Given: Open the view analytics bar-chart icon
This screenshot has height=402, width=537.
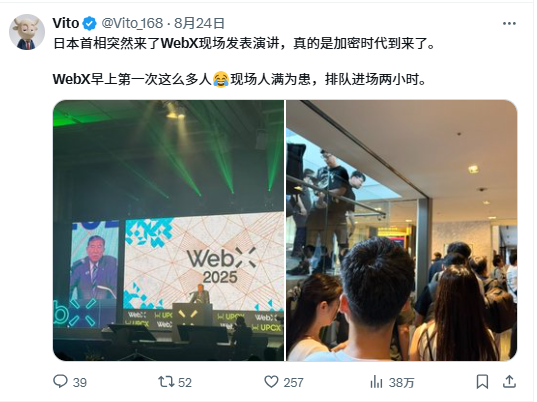Looking at the screenshot, I should click(x=376, y=382).
